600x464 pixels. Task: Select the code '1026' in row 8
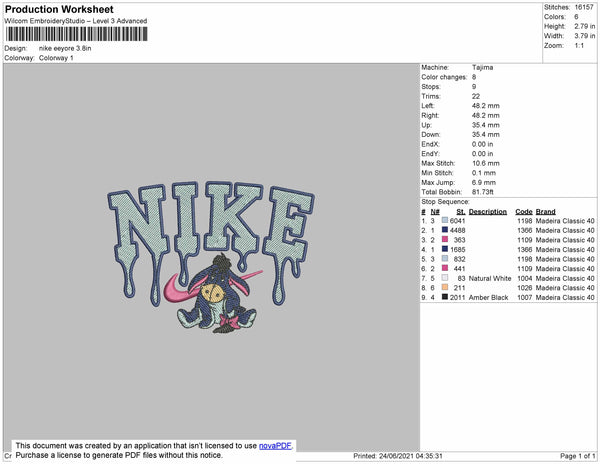click(525, 288)
